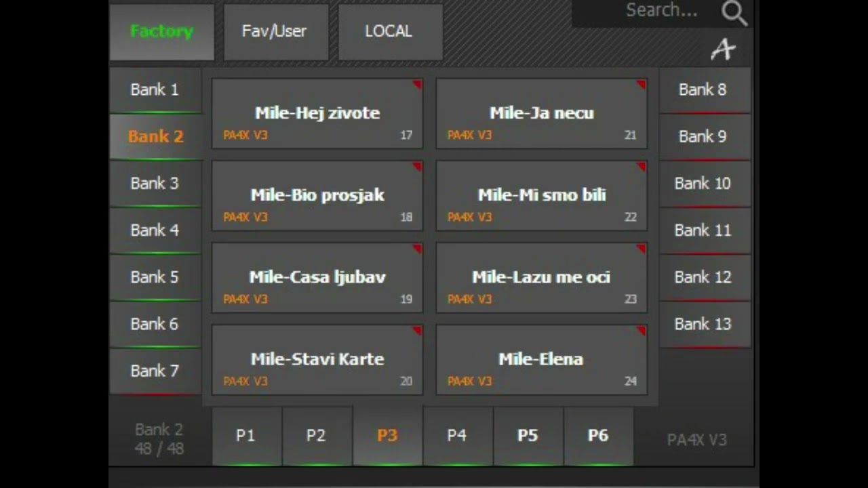Select Bank 2

155,137
